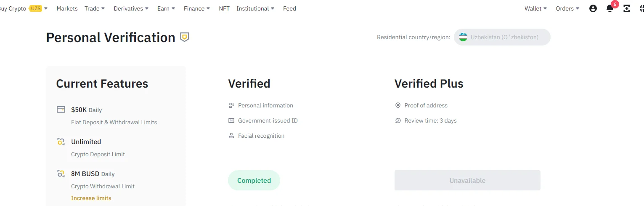Select the residential country Uzbekistan field
The image size is (644, 206).
click(x=502, y=37)
